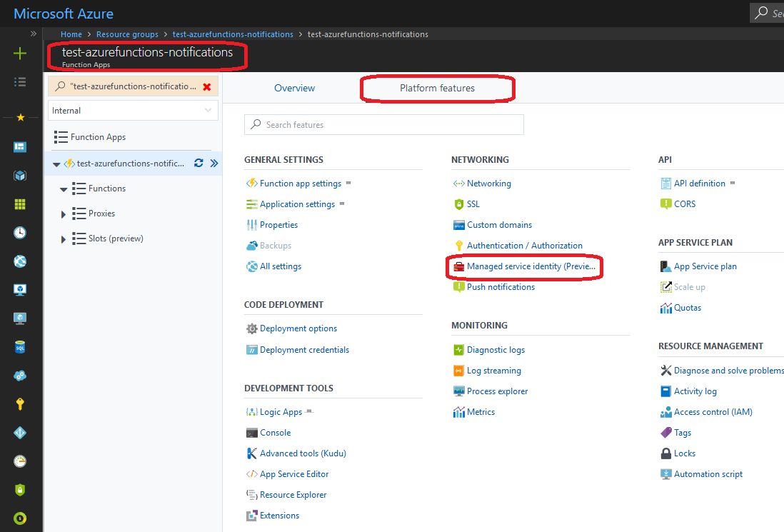
Task: Switch to the Overview tab
Action: click(294, 88)
